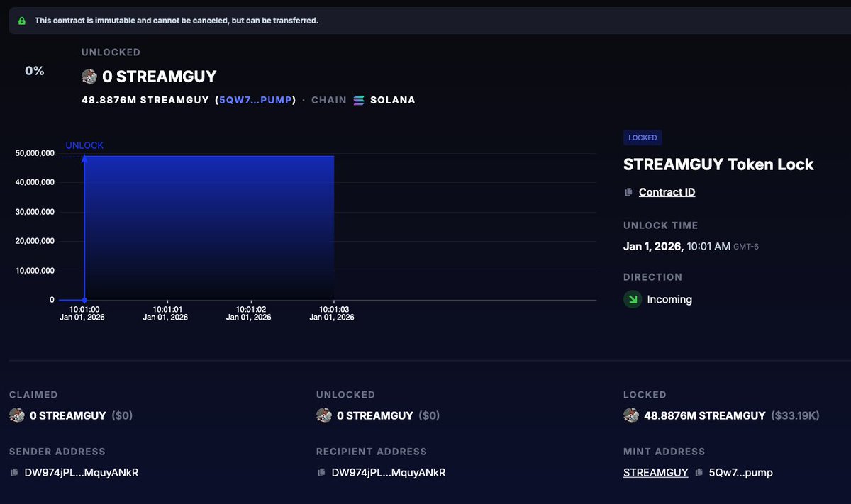Click the 0 STREAMGUY amount in the bottom UNLOCKED section
851x504 pixels.
tap(374, 415)
